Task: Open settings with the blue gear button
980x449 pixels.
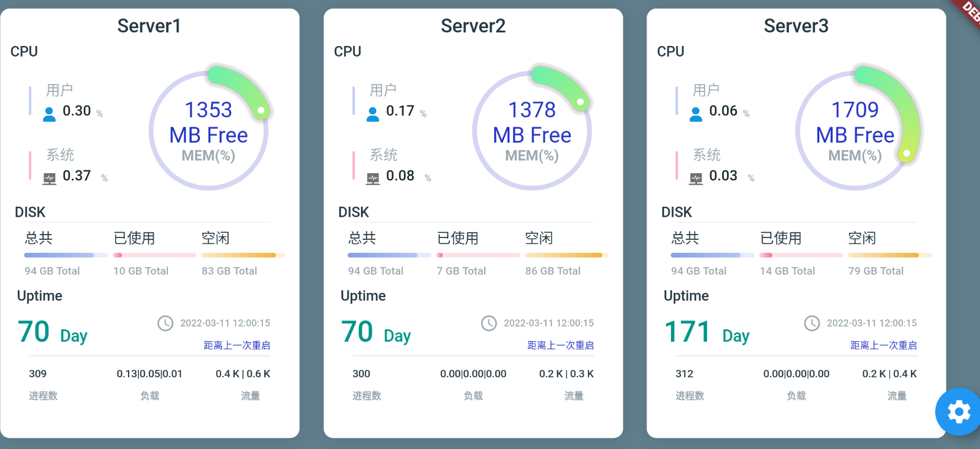Action: pyautogui.click(x=958, y=411)
